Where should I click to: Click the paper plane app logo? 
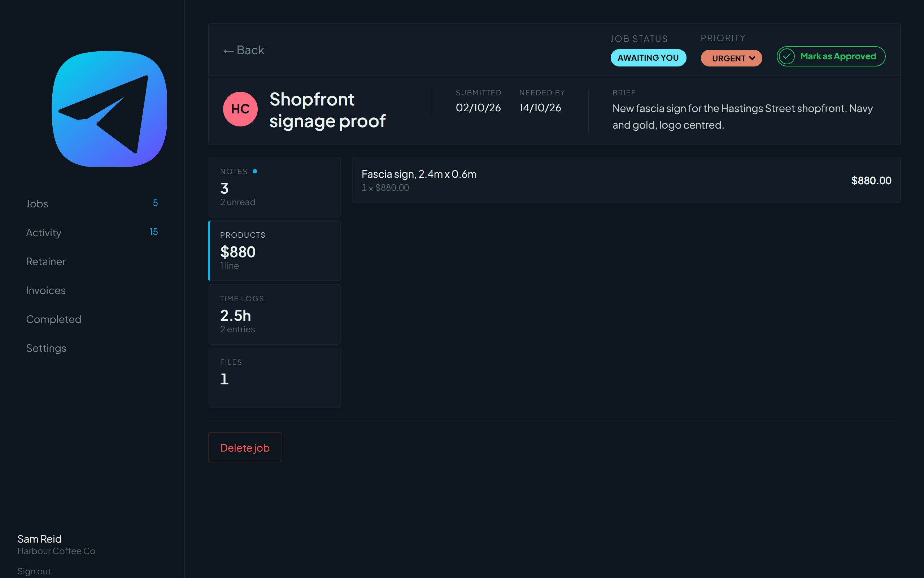click(x=109, y=109)
